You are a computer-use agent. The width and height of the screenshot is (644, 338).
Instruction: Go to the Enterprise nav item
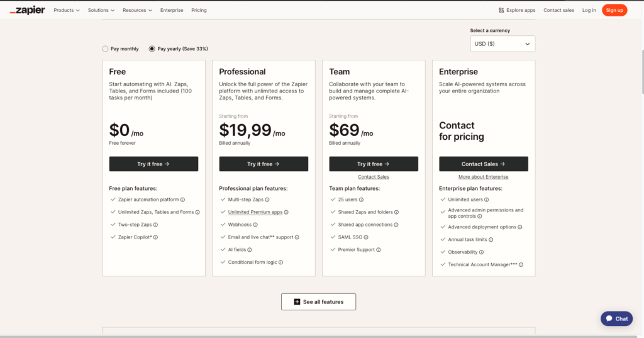pos(172,10)
